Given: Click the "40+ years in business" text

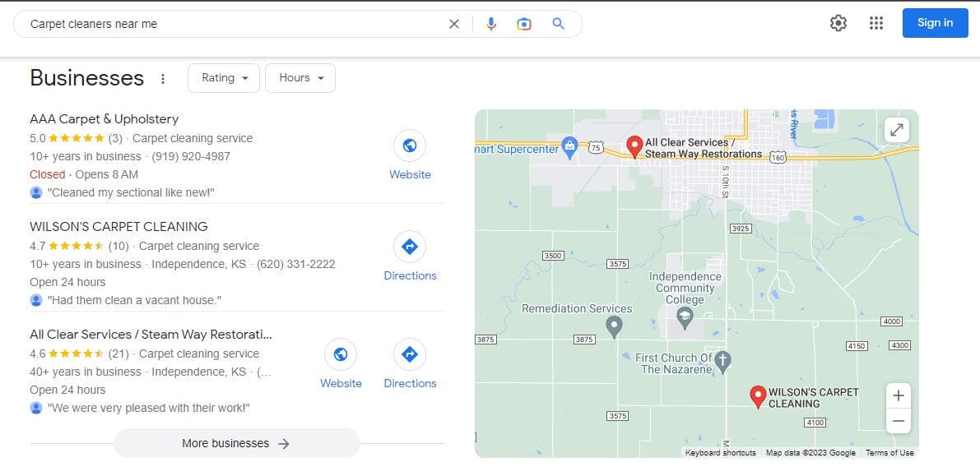Looking at the screenshot, I should pyautogui.click(x=85, y=372).
